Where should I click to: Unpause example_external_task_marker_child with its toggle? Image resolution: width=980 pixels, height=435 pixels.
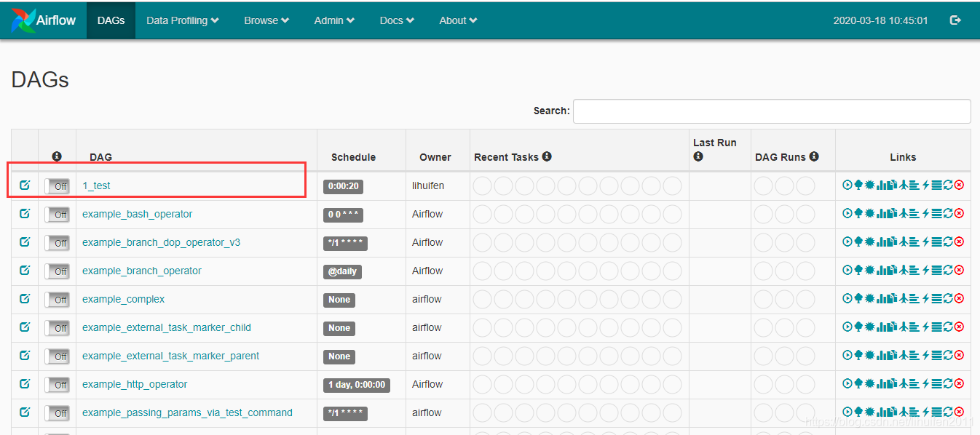tap(57, 328)
